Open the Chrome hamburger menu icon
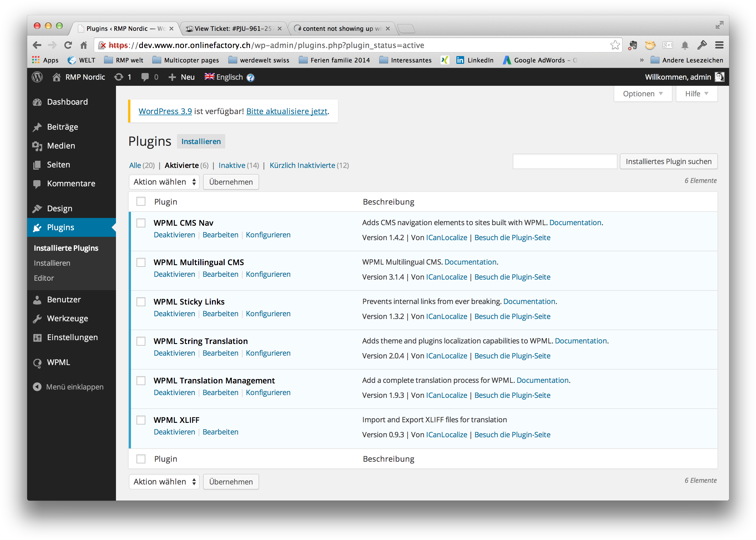This screenshot has width=756, height=540. coord(719,45)
